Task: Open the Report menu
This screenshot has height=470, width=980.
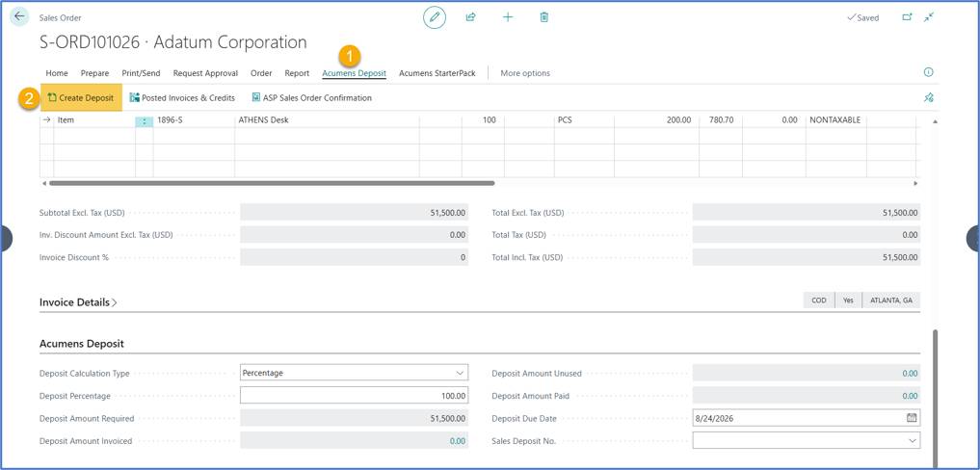Action: click(297, 73)
